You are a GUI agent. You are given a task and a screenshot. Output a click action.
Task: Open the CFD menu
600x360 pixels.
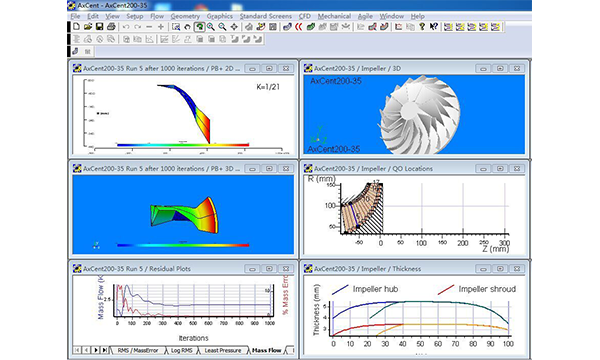pos(305,16)
